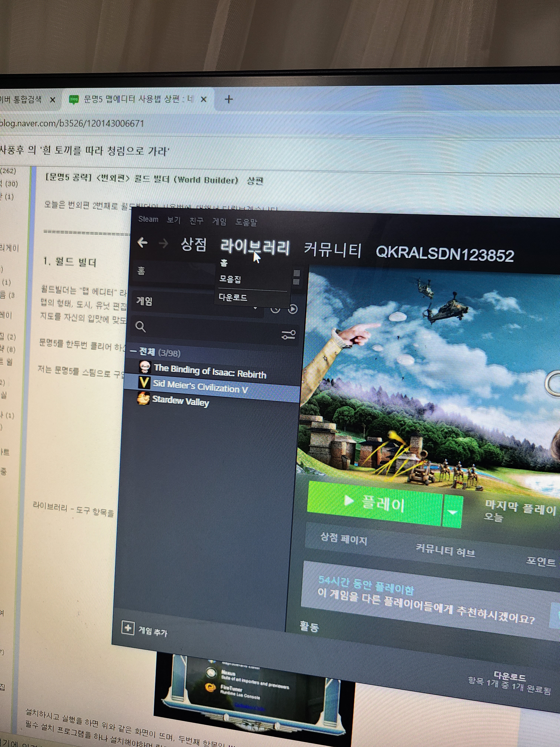
Task: Open the QKRALSDN123852 profile tab
Action: point(445,254)
